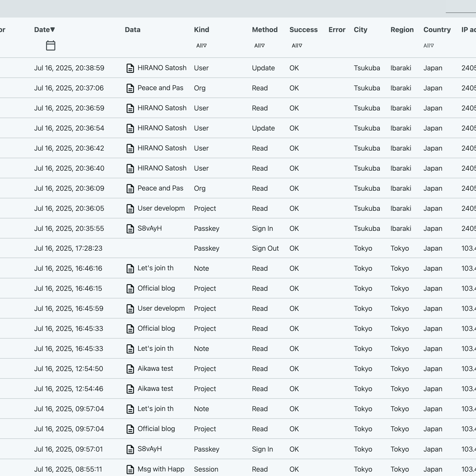Click Update in the 20:36:54 row
The width and height of the screenshot is (476, 476).
263,128
